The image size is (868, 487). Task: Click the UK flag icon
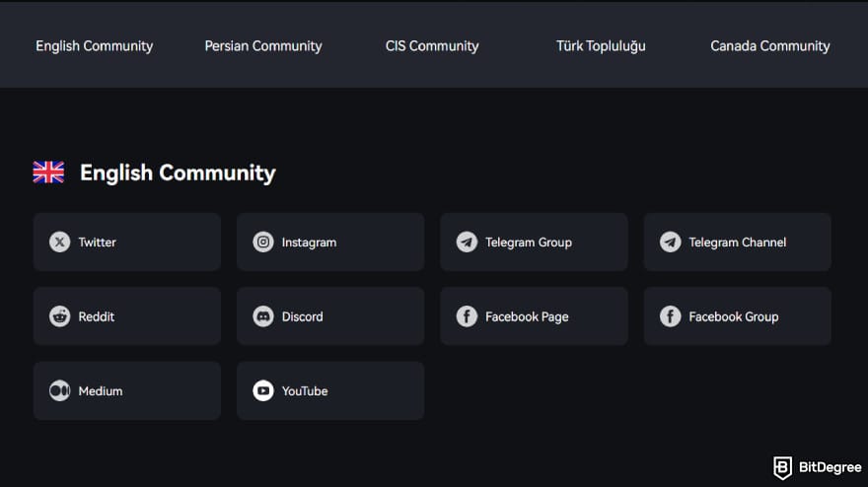pyautogui.click(x=48, y=173)
